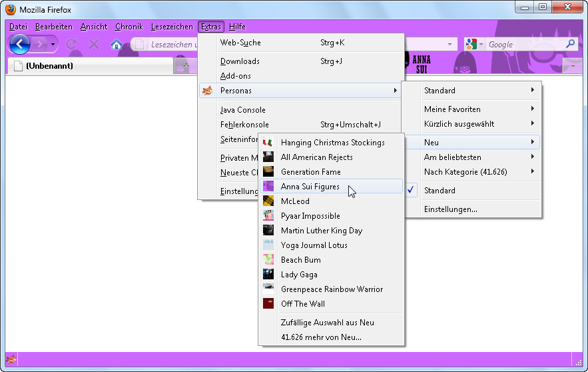
Task: Click the Google search engine icon
Action: 471,45
